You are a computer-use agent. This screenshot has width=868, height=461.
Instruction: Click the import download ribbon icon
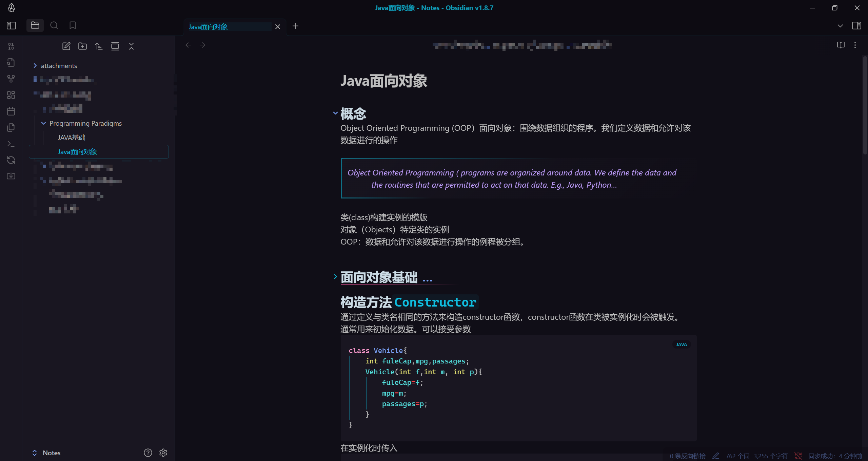(x=11, y=176)
